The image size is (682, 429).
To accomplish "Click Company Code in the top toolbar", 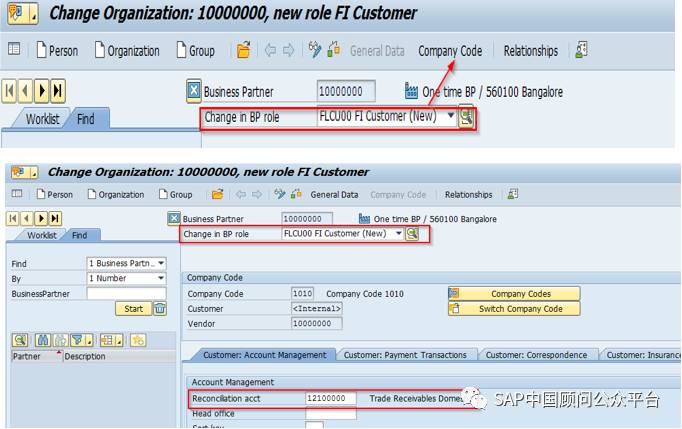I will [x=449, y=51].
